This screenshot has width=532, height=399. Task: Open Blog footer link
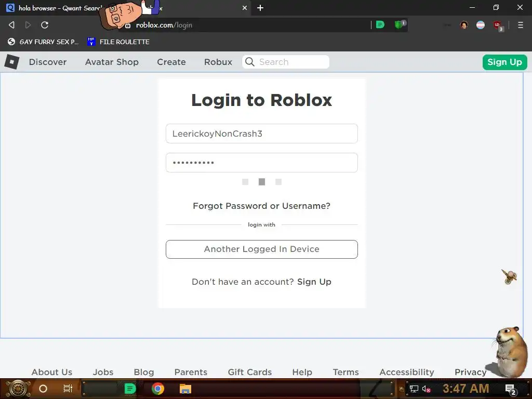144,372
